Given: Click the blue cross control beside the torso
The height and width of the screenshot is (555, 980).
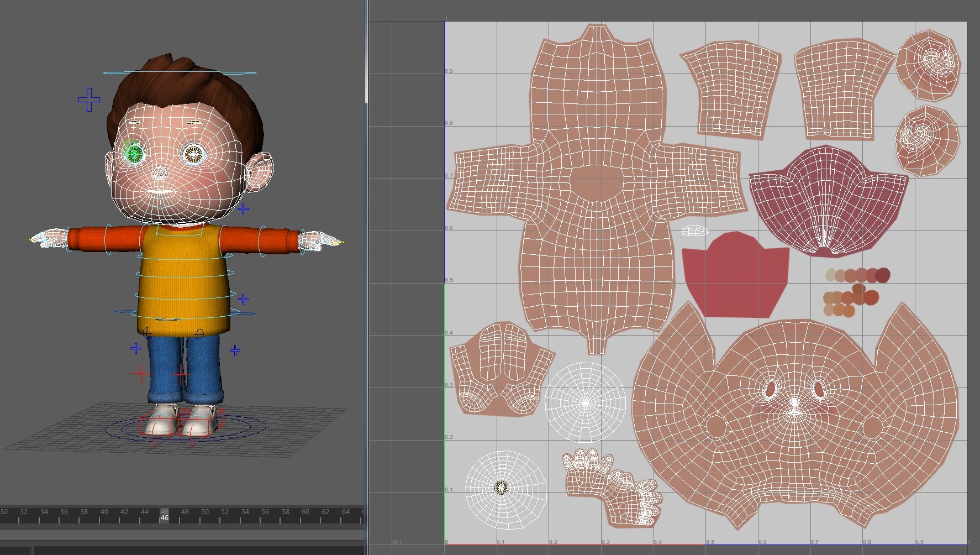Looking at the screenshot, I should pyautogui.click(x=242, y=297).
